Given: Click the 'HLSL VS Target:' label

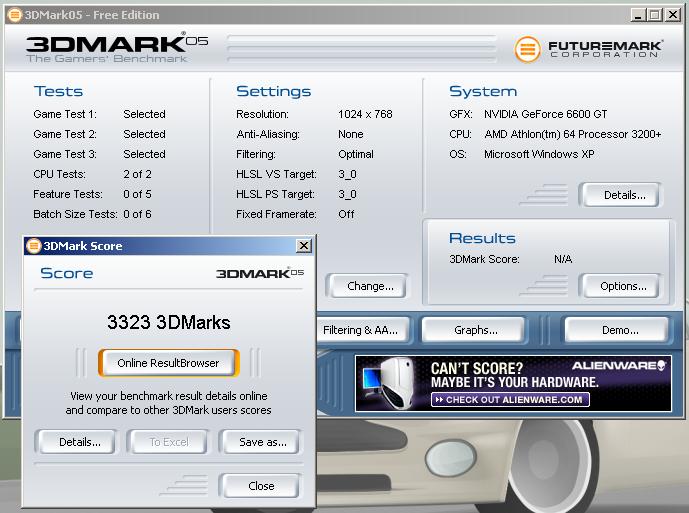Looking at the screenshot, I should point(276,174).
